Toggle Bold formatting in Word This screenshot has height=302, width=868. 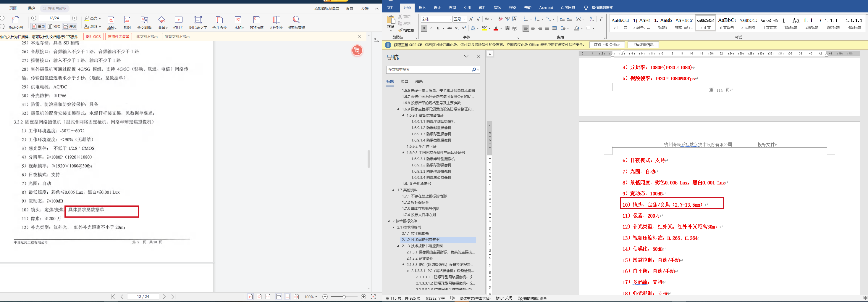(x=424, y=28)
